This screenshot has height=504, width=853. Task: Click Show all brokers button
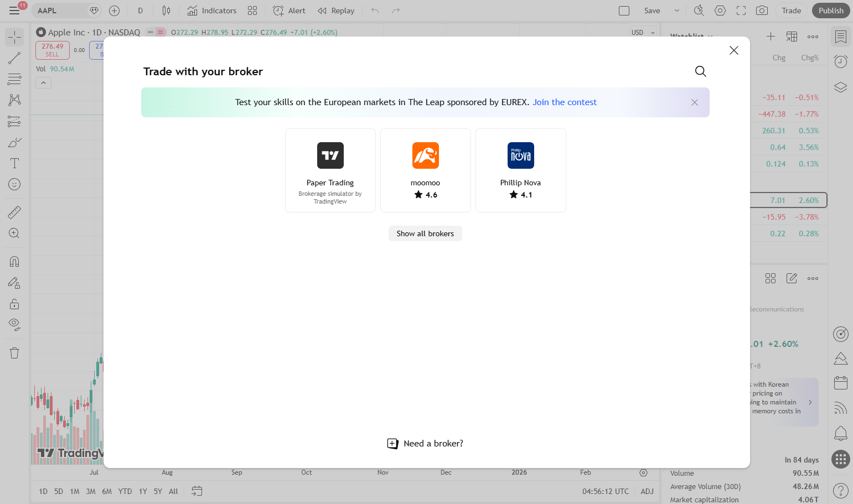tap(425, 233)
